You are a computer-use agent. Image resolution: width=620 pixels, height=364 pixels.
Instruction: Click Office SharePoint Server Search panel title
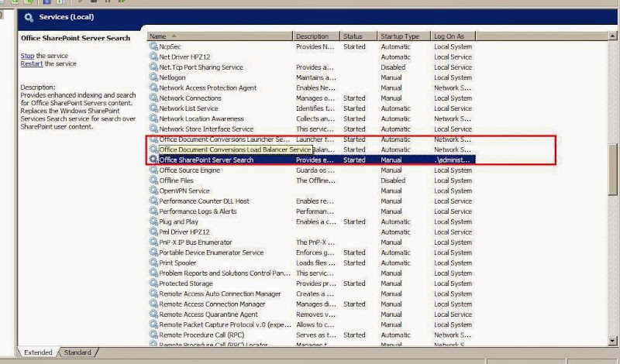75,38
